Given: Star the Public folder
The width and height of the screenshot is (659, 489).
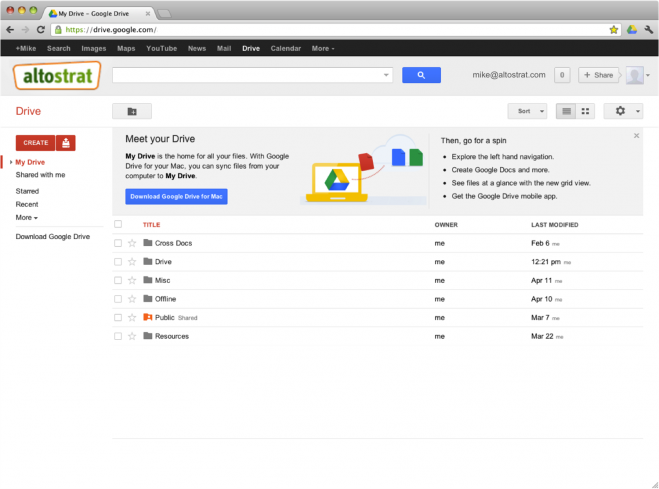Looking at the screenshot, I should [132, 318].
